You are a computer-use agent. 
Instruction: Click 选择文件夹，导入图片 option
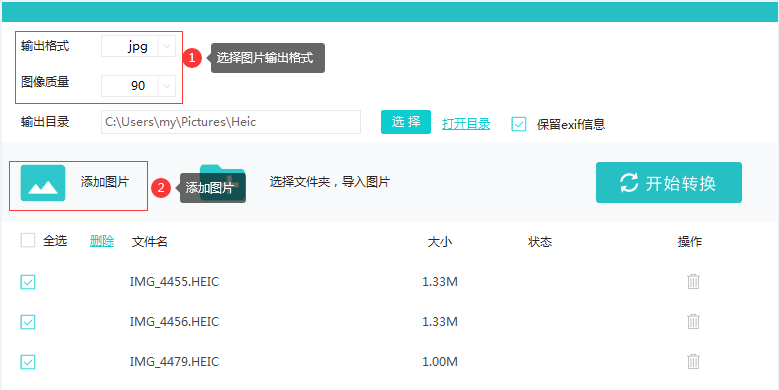click(x=329, y=182)
